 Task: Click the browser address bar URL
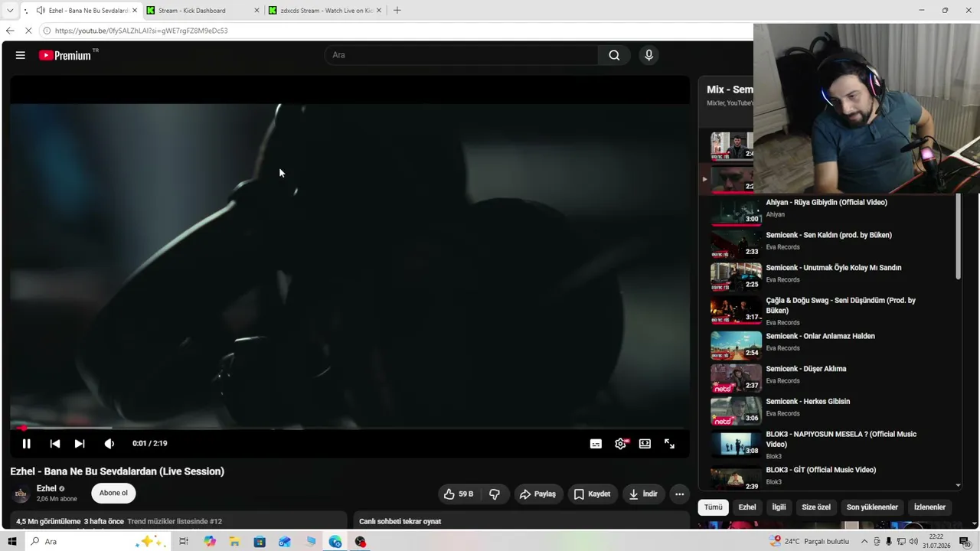click(x=142, y=31)
